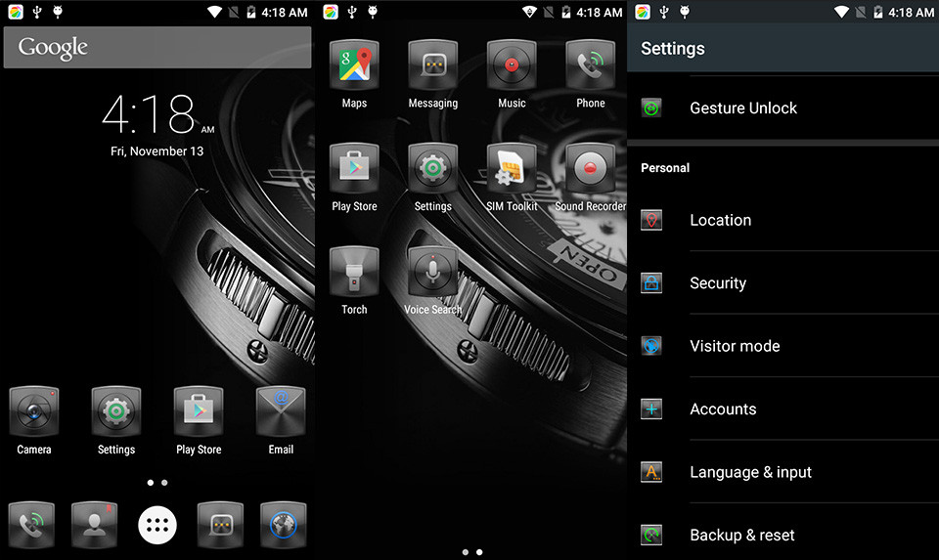The width and height of the screenshot is (939, 560).
Task: Open Security settings
Action: [x=783, y=283]
